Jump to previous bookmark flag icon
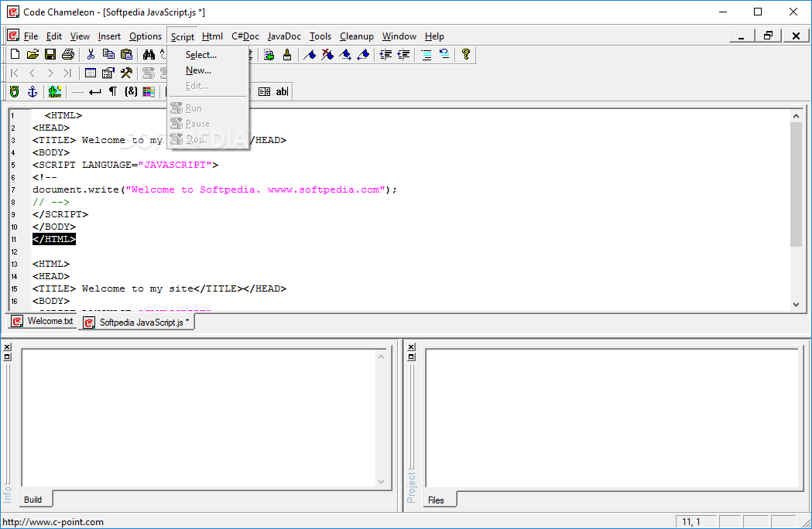Viewport: 812px width, 529px height. (363, 54)
